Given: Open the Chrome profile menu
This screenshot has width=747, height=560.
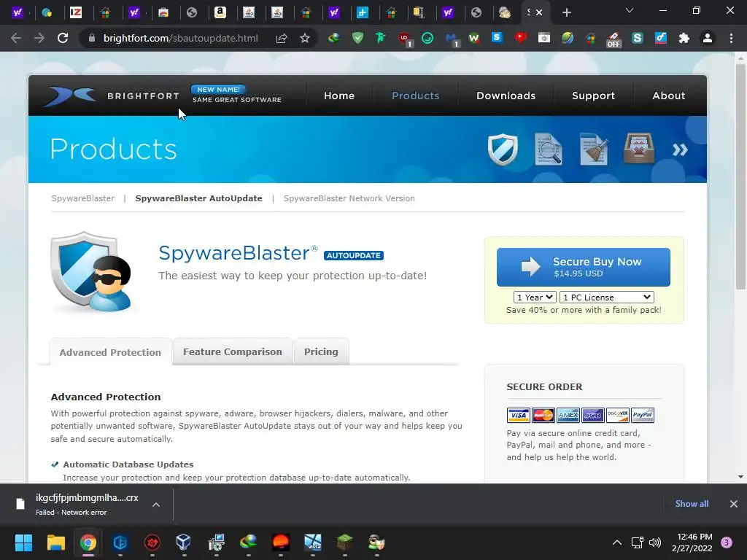Looking at the screenshot, I should (x=708, y=38).
